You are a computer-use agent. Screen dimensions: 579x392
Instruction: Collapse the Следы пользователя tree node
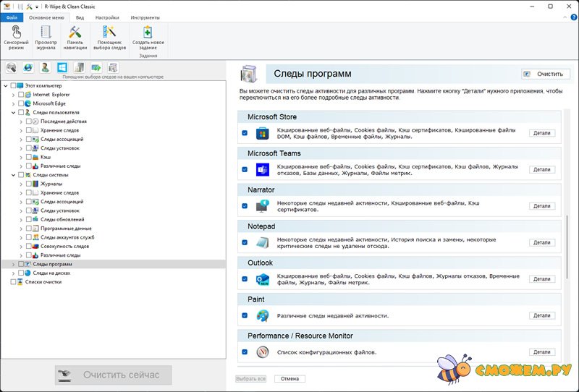point(13,113)
